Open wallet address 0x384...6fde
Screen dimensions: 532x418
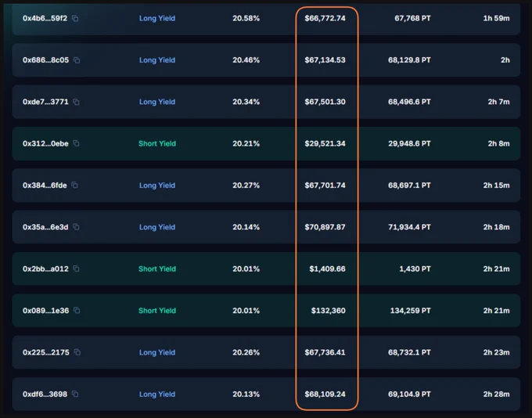click(45, 186)
